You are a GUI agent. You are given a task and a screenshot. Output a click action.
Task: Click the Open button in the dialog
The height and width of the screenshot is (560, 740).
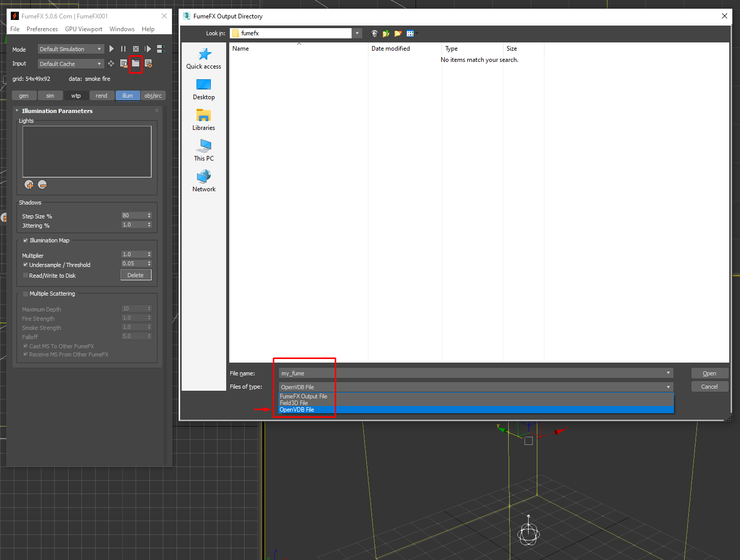tap(709, 373)
